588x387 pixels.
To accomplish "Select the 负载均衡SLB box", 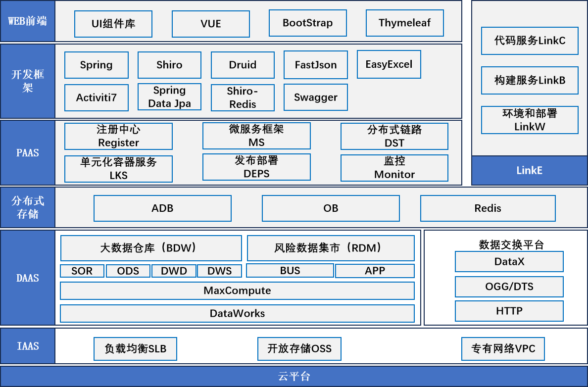I will [x=136, y=349].
